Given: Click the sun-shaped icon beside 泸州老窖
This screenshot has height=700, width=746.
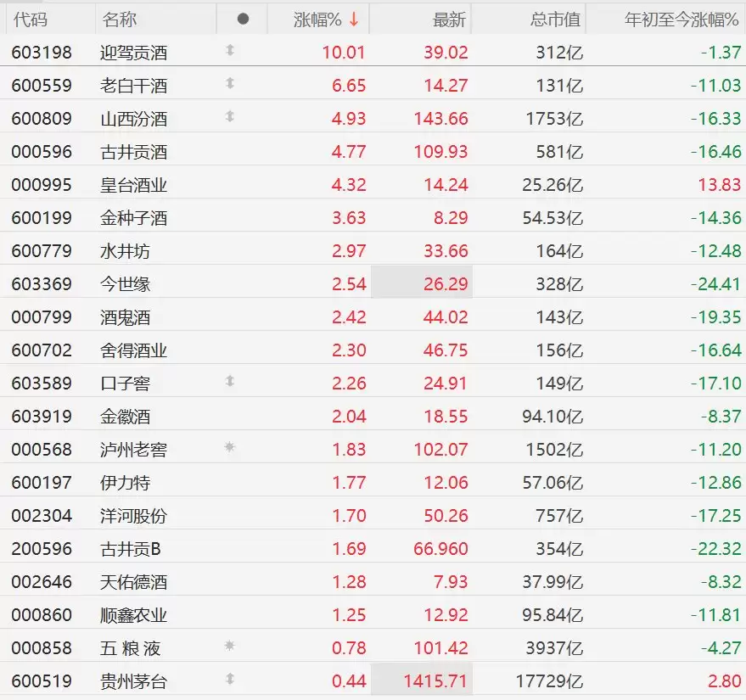Looking at the screenshot, I should click(229, 448).
